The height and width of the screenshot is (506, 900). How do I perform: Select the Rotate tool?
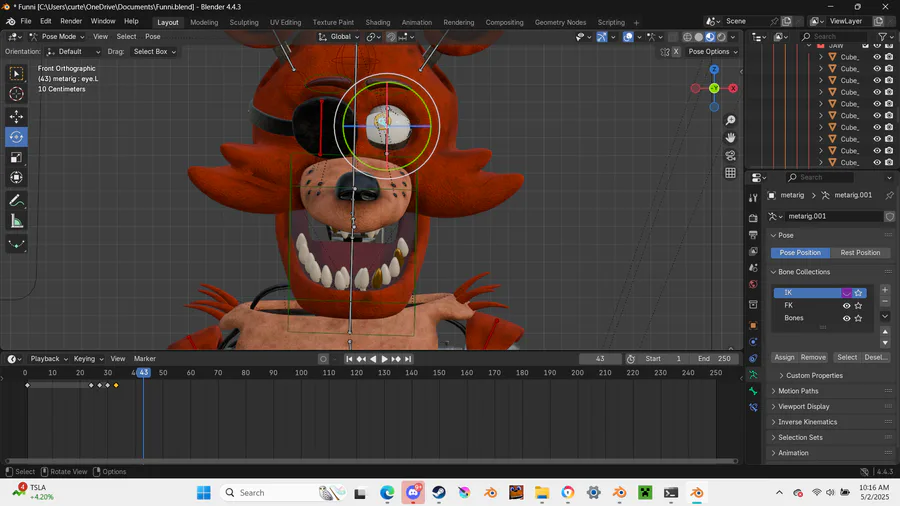[16, 137]
